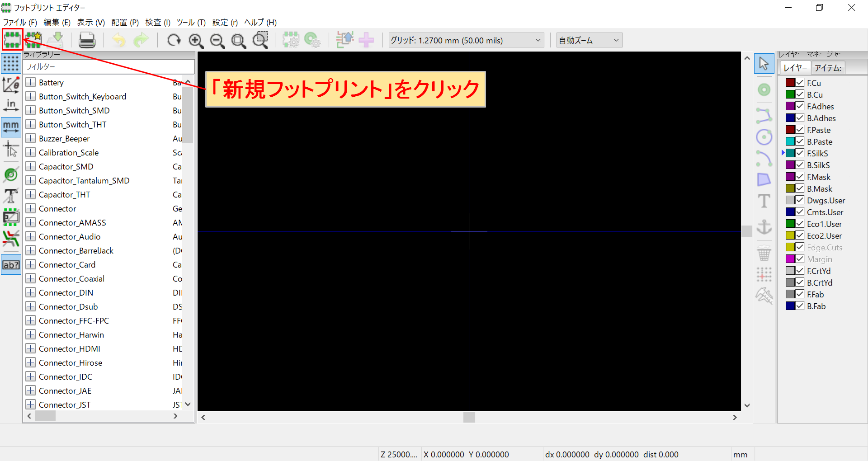
Task: Launch the new footprint wizard
Action: tap(34, 40)
